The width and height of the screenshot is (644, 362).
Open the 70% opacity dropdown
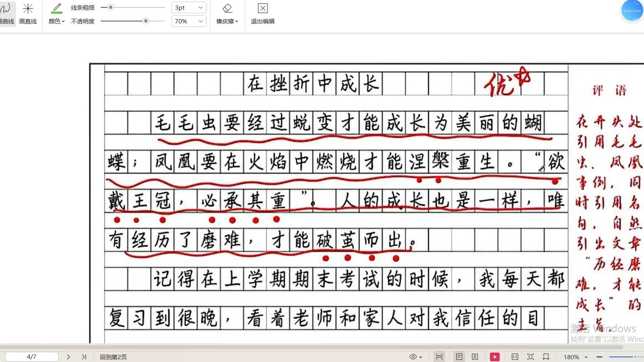189,21
